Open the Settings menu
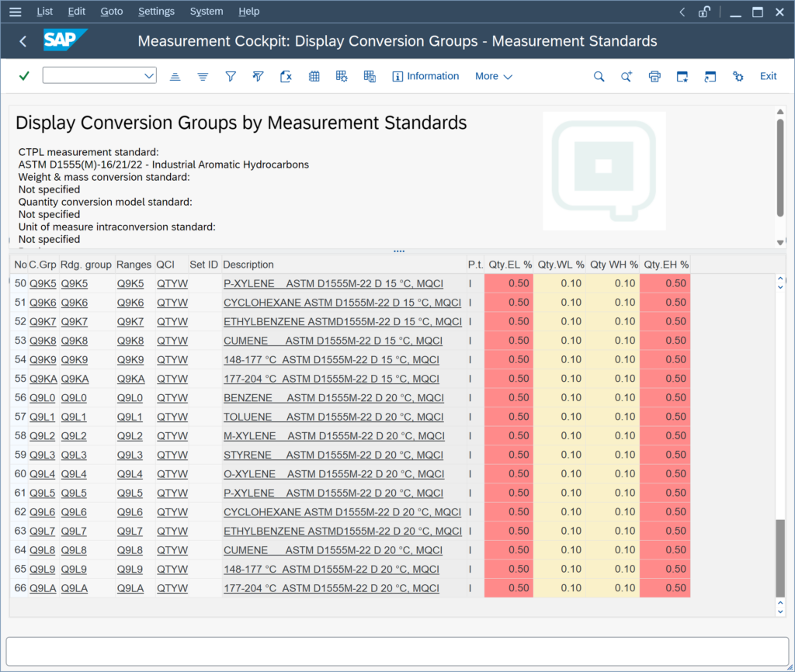This screenshot has width=795, height=672. pos(156,12)
